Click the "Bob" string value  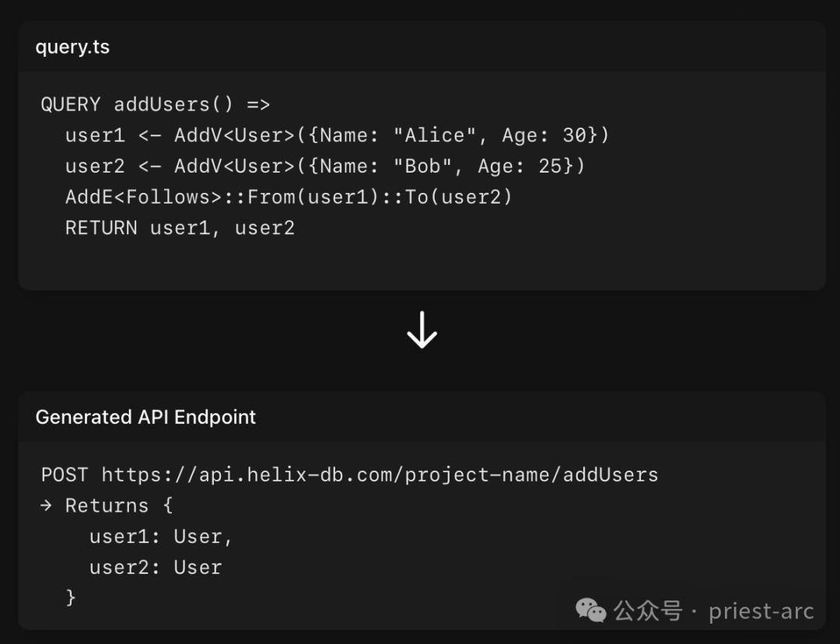(422, 166)
